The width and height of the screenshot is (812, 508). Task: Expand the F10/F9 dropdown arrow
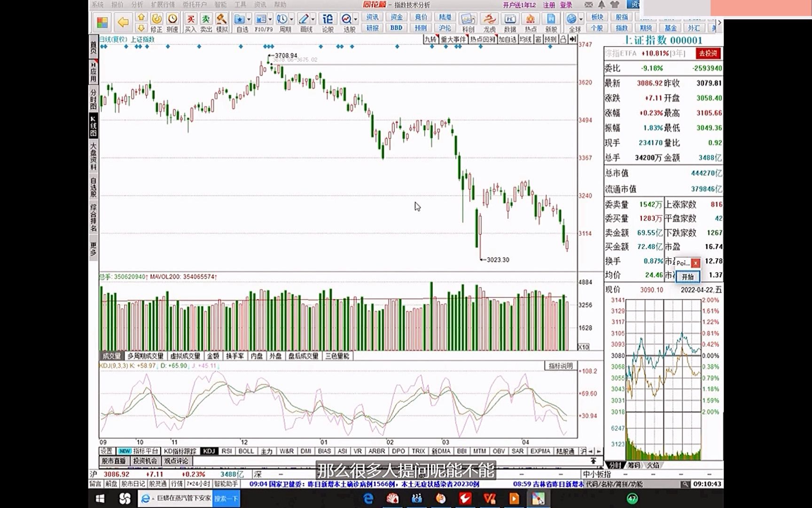[x=270, y=19]
